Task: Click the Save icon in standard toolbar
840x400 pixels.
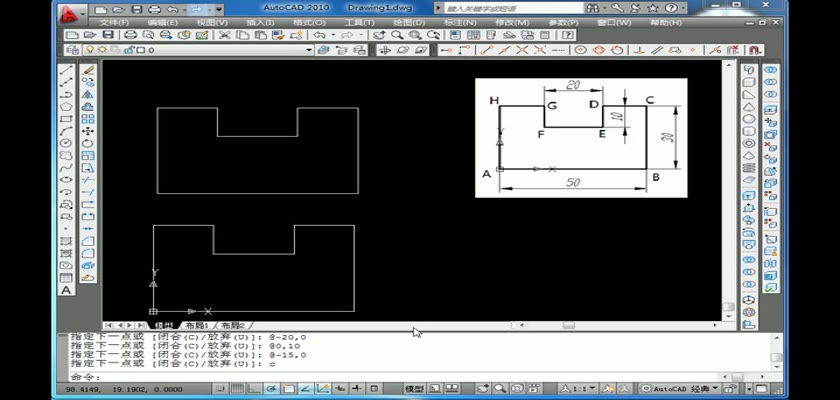Action: click(105, 35)
